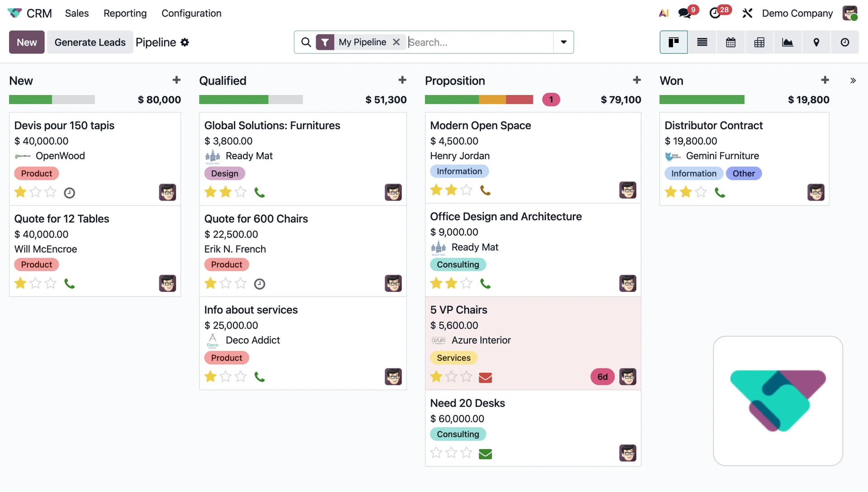
Task: Open the user avatar menu
Action: coord(850,13)
